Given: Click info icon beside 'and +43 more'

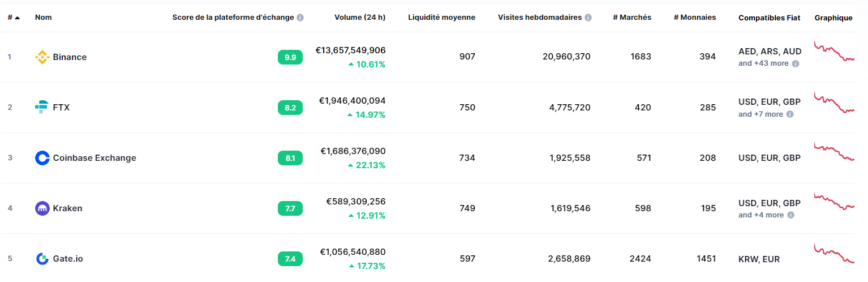Looking at the screenshot, I should [x=796, y=63].
